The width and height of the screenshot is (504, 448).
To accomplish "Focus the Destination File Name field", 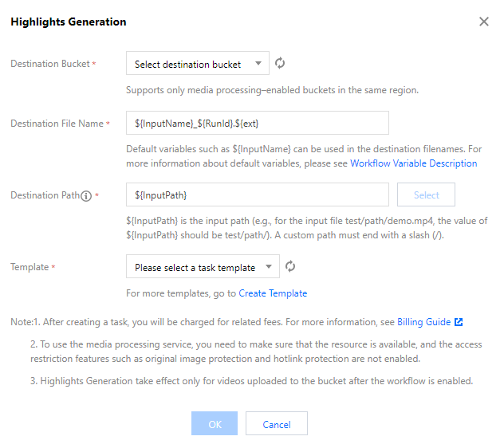I will [257, 124].
